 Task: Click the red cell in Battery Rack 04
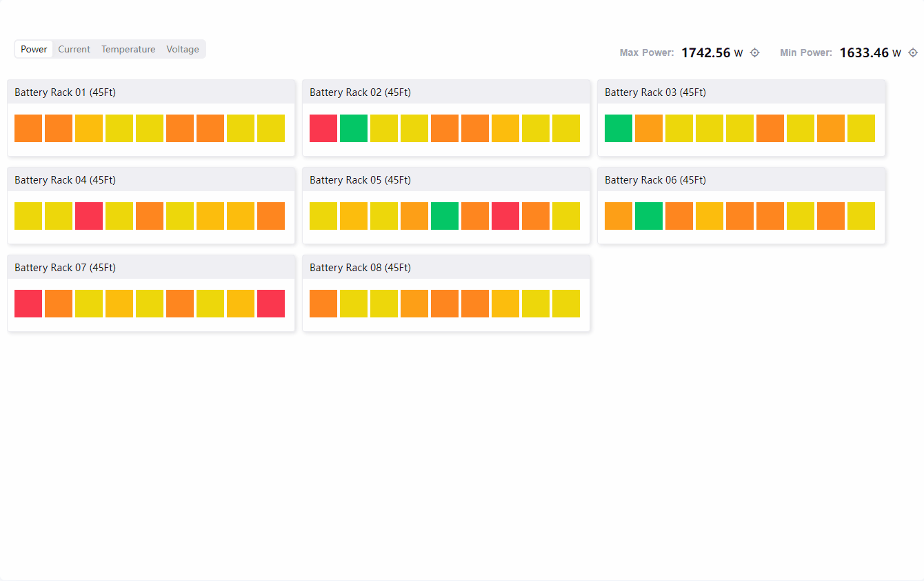(89, 216)
